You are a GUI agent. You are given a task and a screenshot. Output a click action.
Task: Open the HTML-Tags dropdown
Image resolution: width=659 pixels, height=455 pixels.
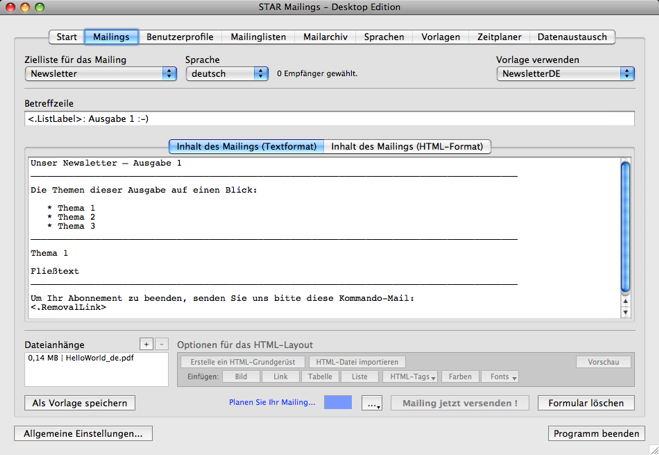(410, 376)
